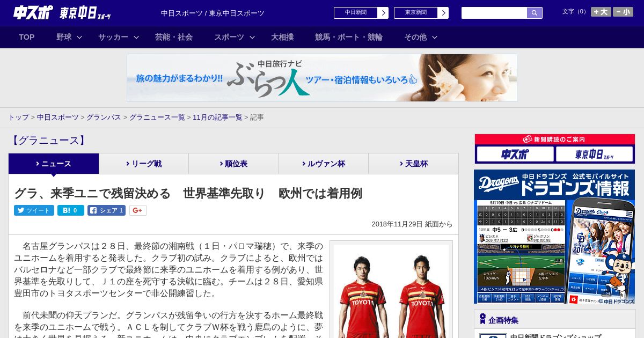Select the 天皇杯 tab
644x338 pixels.
(413, 164)
